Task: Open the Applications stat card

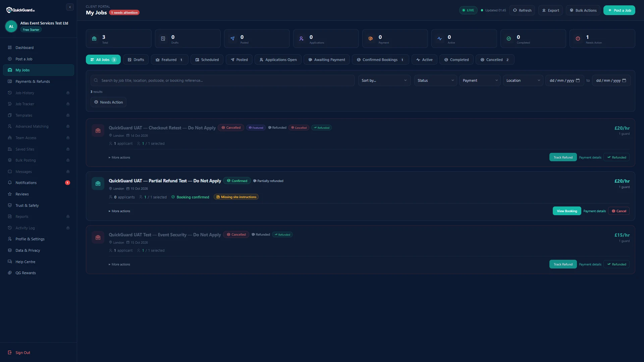Action: pos(326,39)
